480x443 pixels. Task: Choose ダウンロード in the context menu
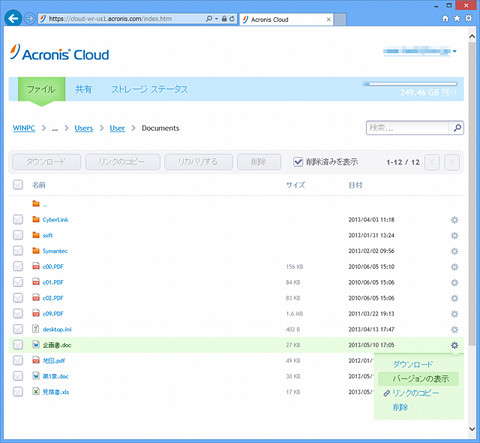click(413, 364)
